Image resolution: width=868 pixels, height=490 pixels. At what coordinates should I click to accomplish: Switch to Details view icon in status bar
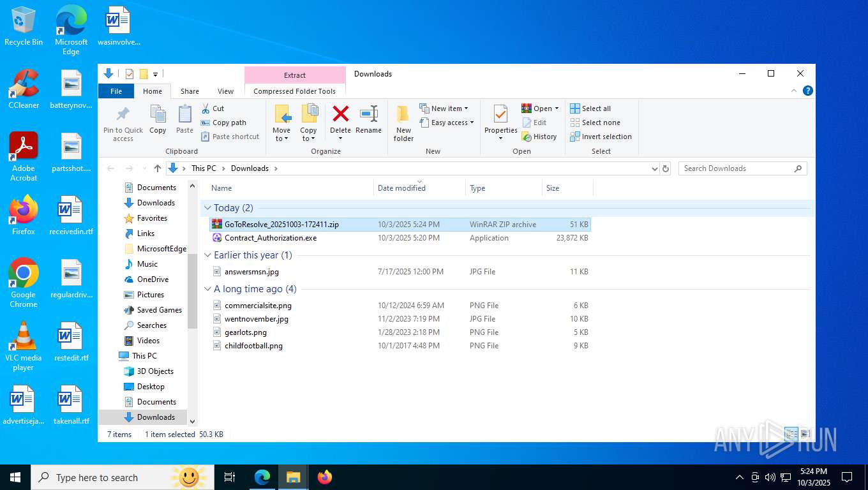pos(791,434)
